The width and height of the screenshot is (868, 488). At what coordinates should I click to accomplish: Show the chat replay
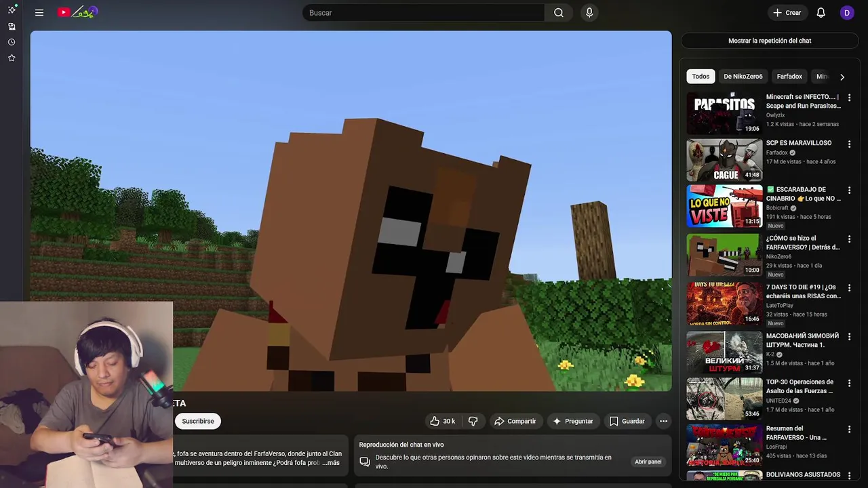770,41
